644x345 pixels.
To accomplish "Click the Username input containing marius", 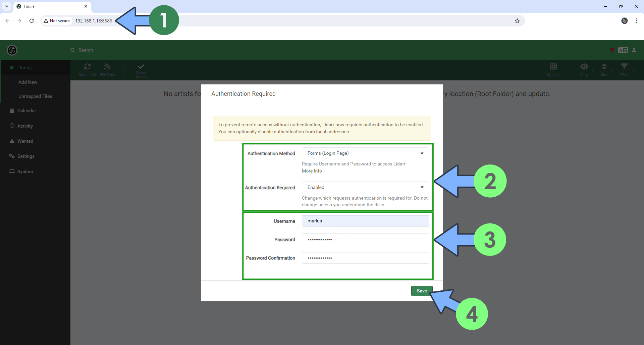I will click(x=365, y=221).
